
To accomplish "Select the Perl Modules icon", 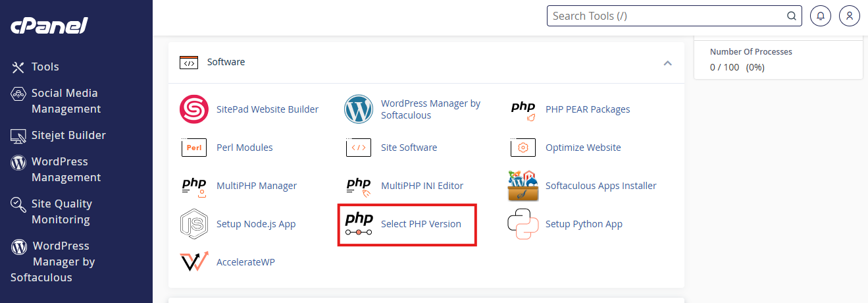I will (193, 148).
